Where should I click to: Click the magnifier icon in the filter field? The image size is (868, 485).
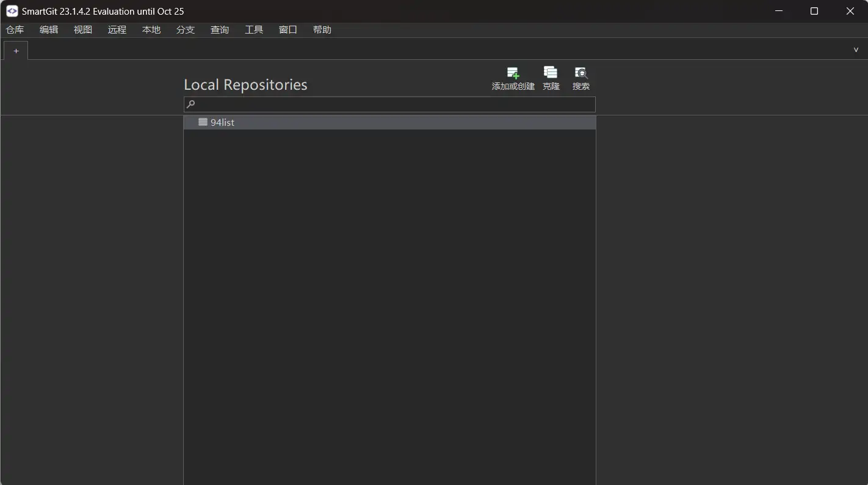coord(190,104)
